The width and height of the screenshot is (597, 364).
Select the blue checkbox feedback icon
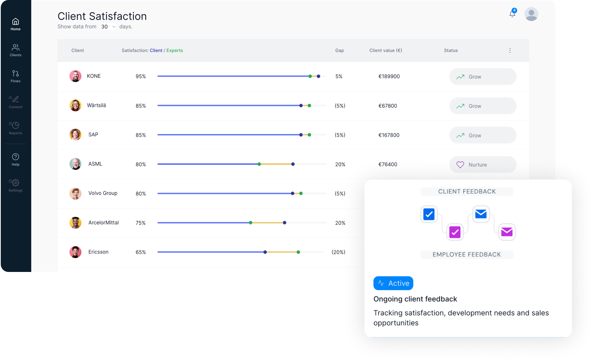429,214
